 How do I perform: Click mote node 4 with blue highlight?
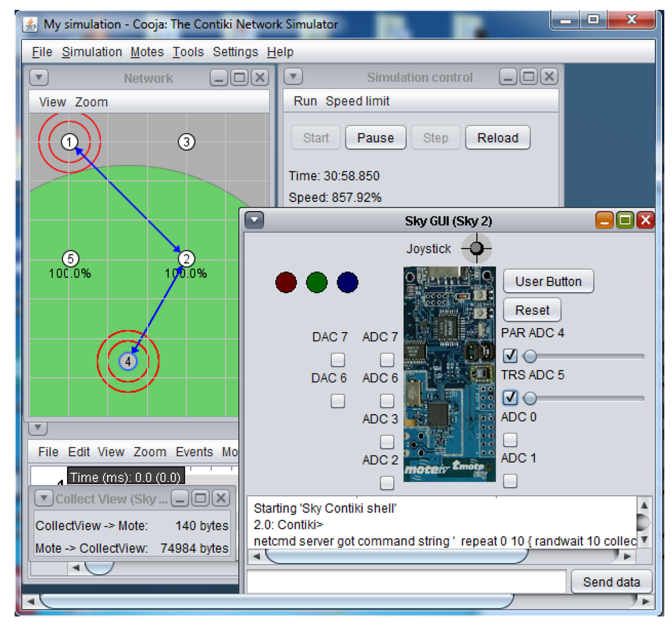128,361
